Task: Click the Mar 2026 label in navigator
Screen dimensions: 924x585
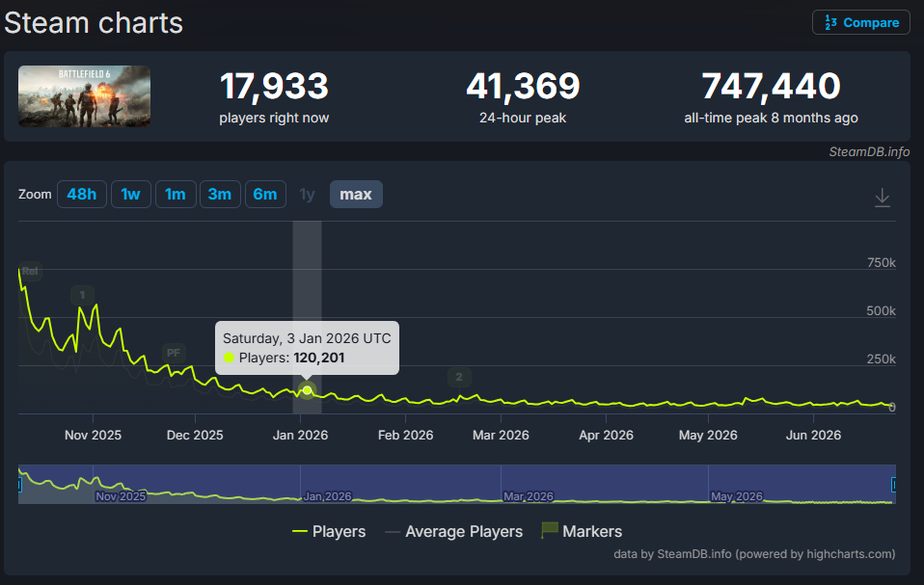Action: 529,496
